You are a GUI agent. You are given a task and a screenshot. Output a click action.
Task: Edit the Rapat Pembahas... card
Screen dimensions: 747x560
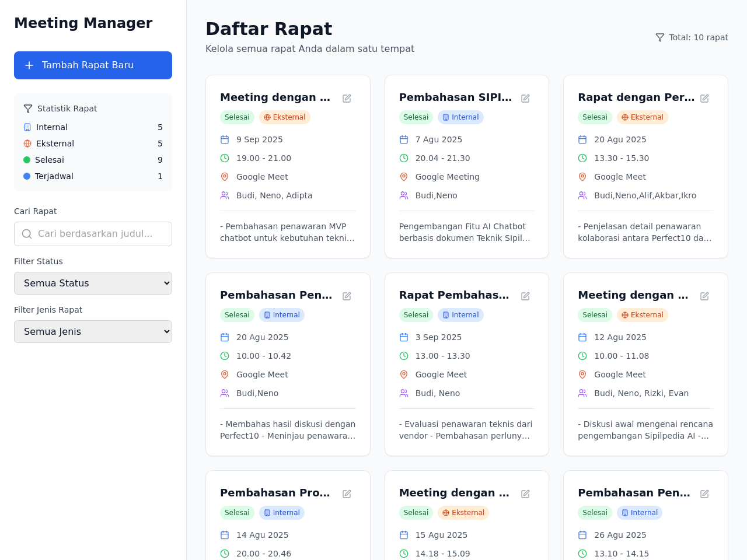[x=525, y=296]
